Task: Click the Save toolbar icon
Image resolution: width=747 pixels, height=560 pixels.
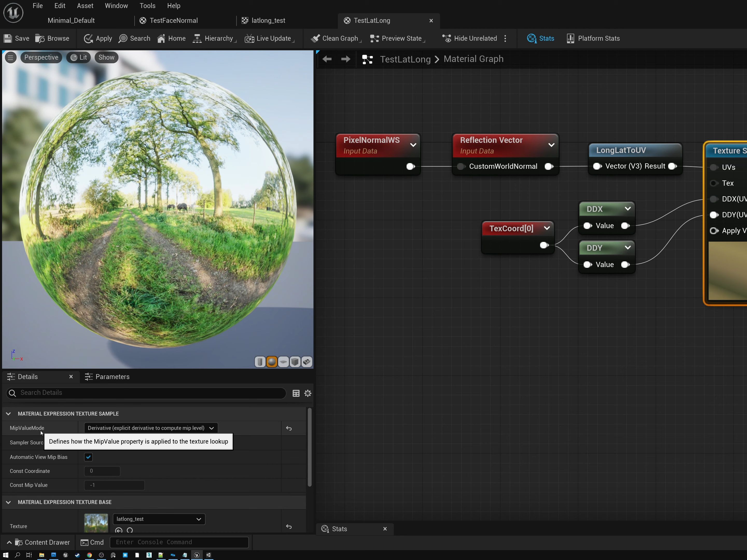Action: point(16,39)
